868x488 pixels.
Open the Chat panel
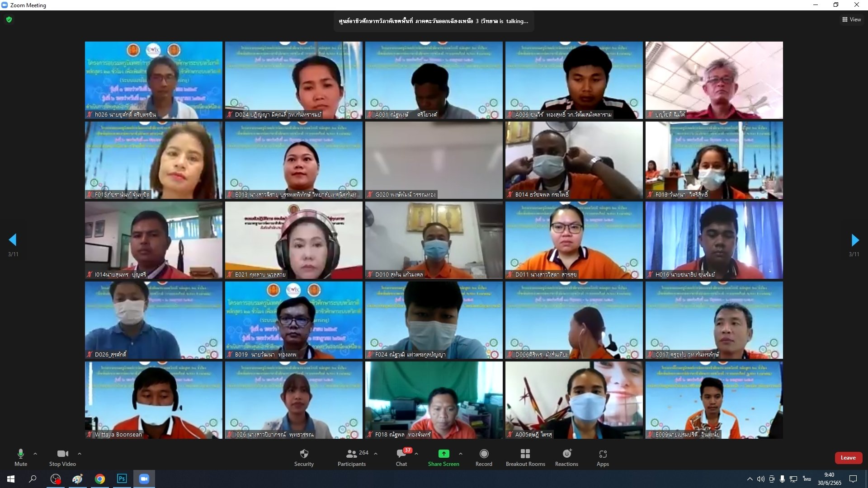coord(401,457)
